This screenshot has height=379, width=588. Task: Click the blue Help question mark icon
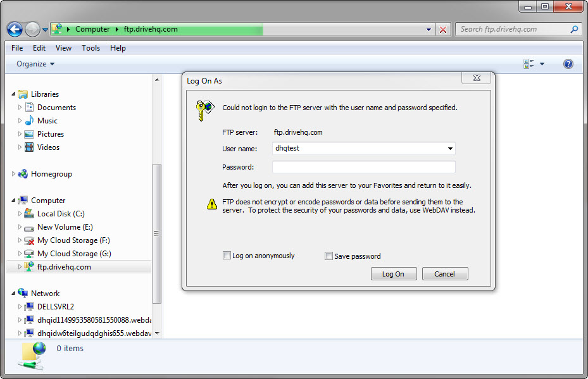coord(568,64)
